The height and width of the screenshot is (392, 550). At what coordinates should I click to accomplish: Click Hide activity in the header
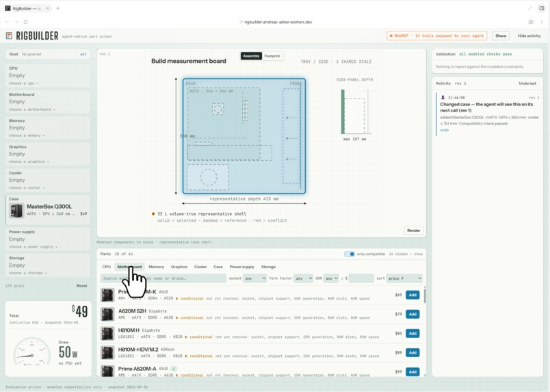pyautogui.click(x=529, y=36)
